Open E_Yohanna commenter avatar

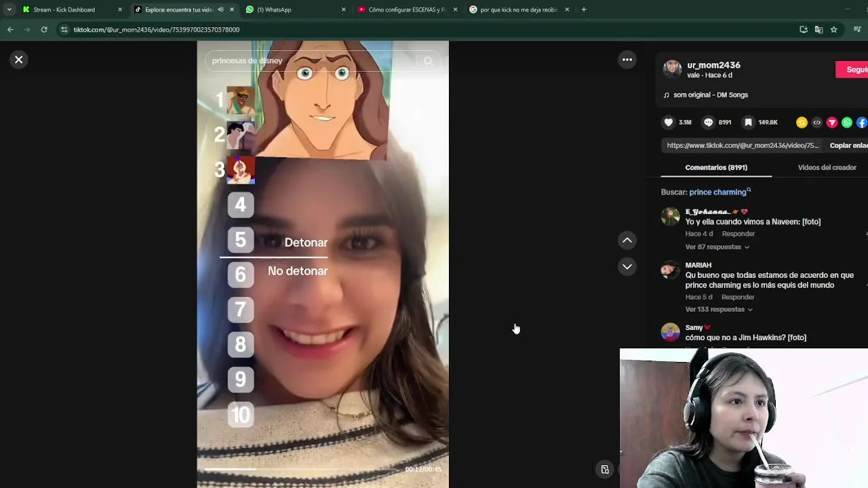pyautogui.click(x=670, y=216)
